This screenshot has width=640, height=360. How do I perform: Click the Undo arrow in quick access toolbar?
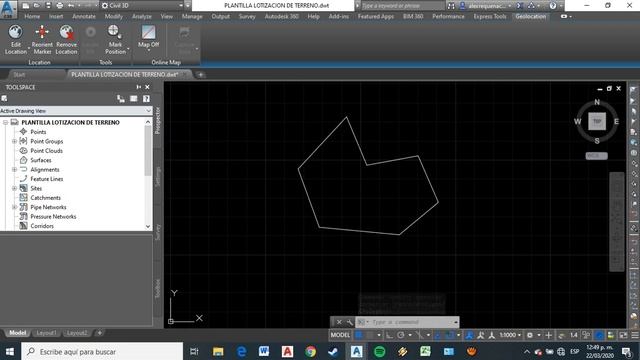pyautogui.click(x=71, y=6)
